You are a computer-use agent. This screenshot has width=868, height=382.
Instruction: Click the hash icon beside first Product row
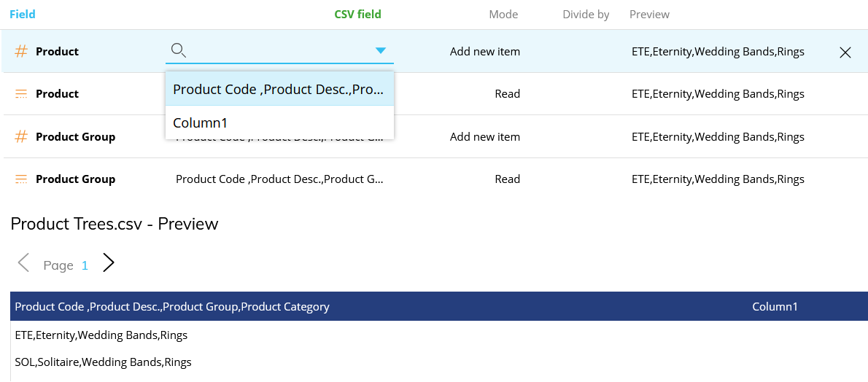(21, 52)
